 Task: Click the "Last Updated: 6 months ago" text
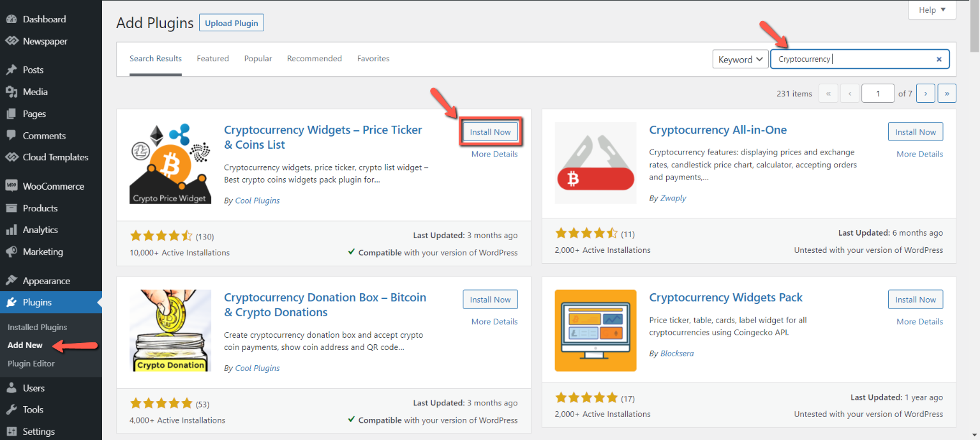pos(891,232)
